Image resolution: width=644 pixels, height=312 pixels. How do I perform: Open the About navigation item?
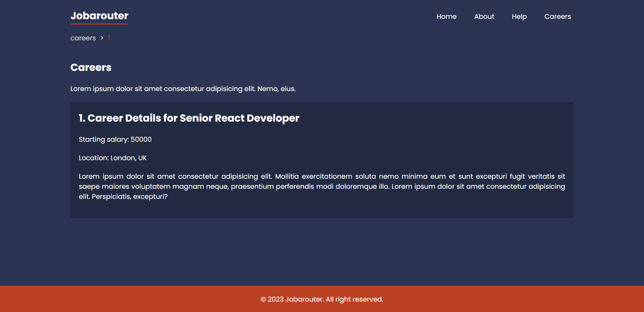tap(484, 16)
